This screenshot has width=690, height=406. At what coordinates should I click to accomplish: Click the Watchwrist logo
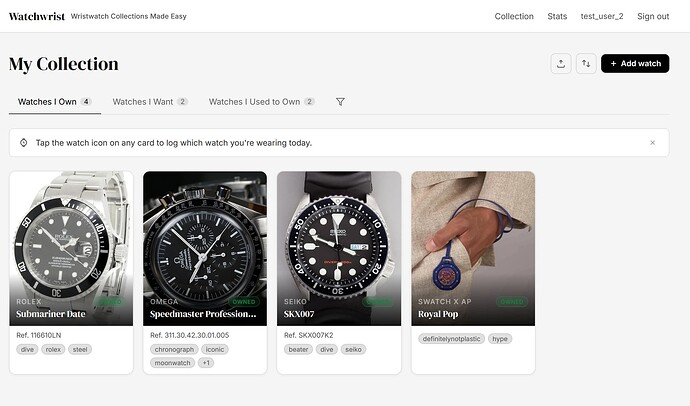[37, 16]
